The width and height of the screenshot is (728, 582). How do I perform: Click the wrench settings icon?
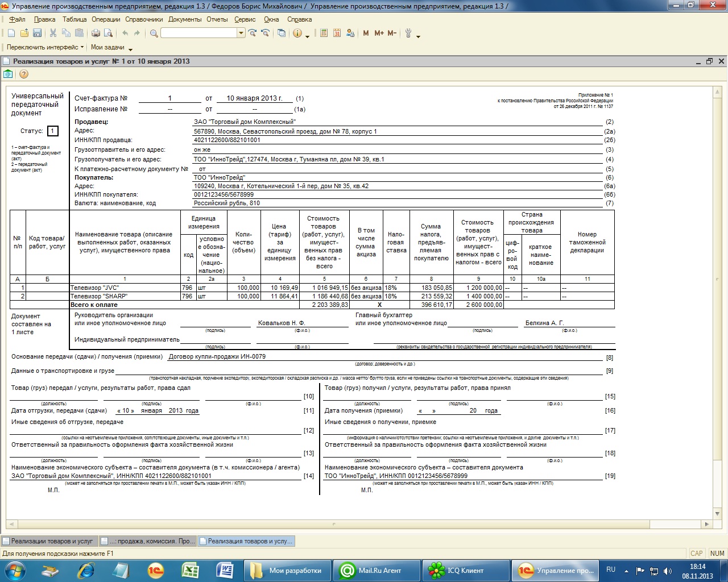click(408, 34)
